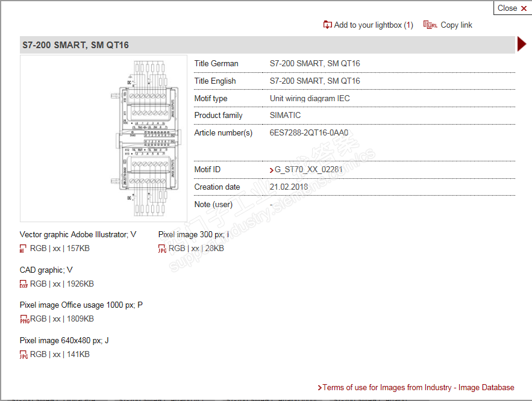Click the Copy link text
Viewport: 532px width, 401px height.
456,25
